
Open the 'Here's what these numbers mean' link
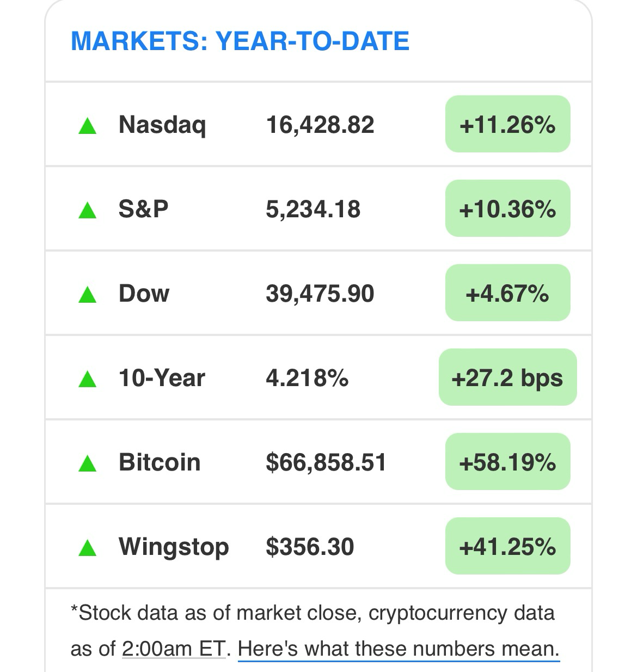[399, 649]
